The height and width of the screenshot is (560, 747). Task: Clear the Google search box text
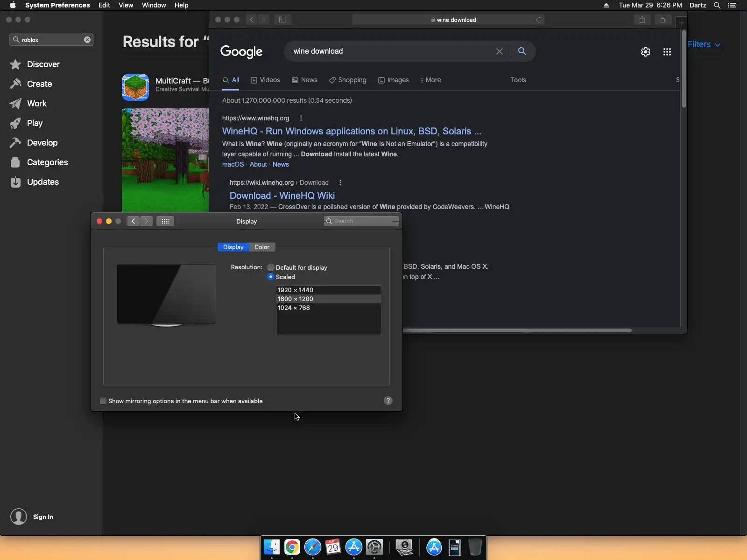[x=500, y=51]
